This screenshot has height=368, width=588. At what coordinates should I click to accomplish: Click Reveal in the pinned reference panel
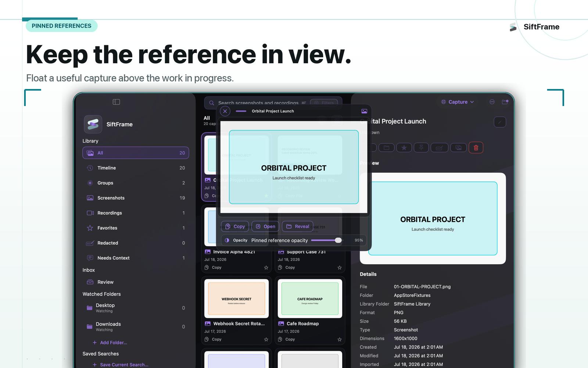298,226
